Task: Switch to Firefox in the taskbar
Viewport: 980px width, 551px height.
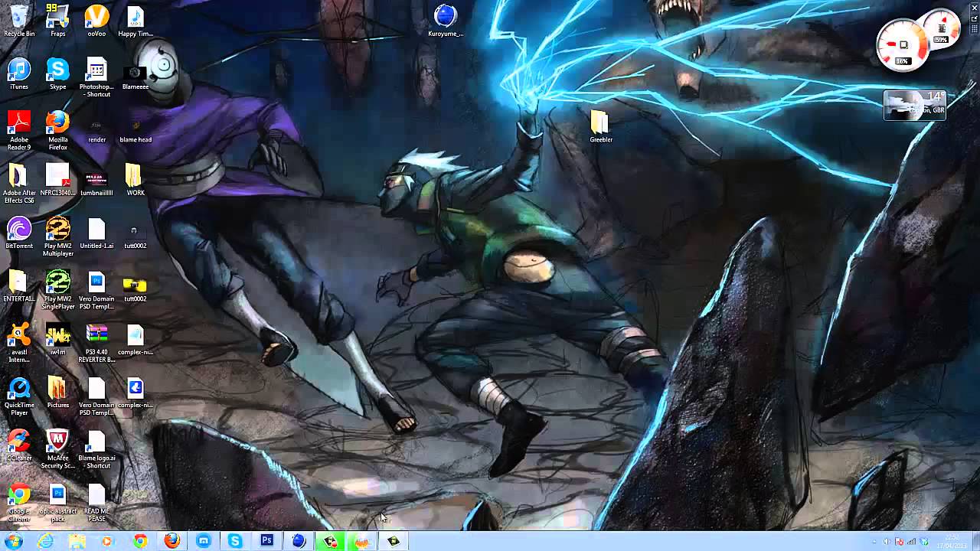Action: 171,541
